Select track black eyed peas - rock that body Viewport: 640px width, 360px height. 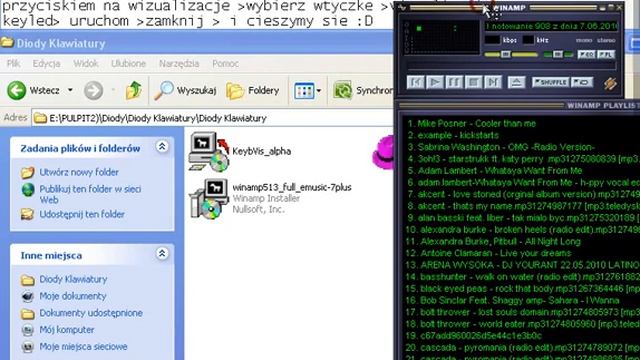click(x=522, y=289)
